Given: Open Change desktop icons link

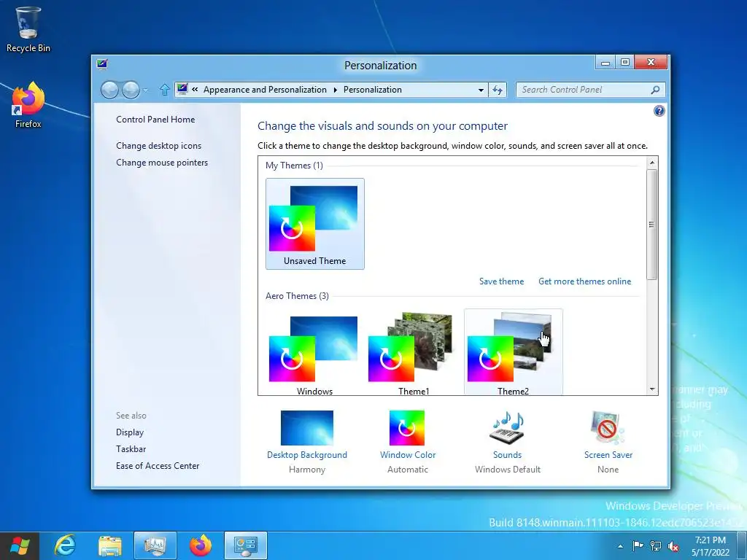Looking at the screenshot, I should [158, 146].
